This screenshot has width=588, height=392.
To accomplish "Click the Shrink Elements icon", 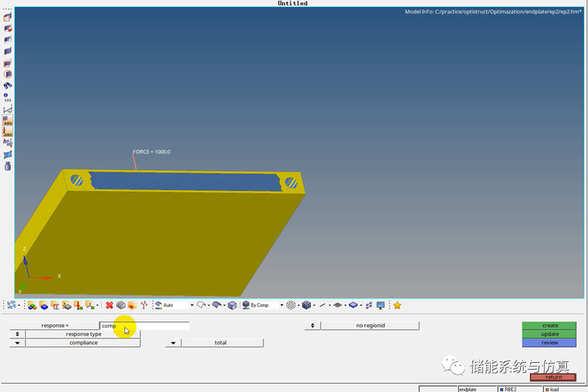I will pyautogui.click(x=369, y=306).
